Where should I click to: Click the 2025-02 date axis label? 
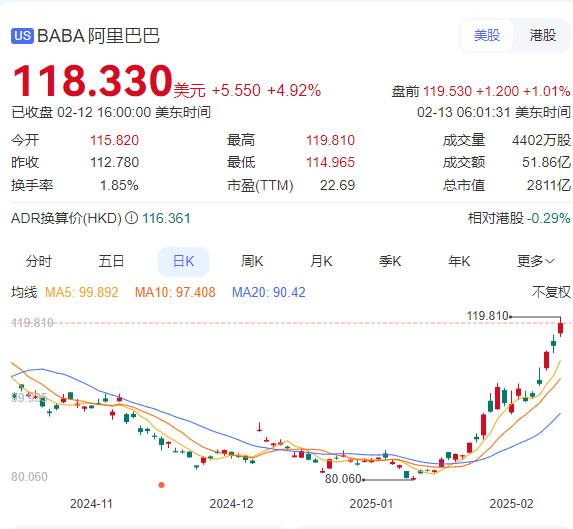click(511, 504)
